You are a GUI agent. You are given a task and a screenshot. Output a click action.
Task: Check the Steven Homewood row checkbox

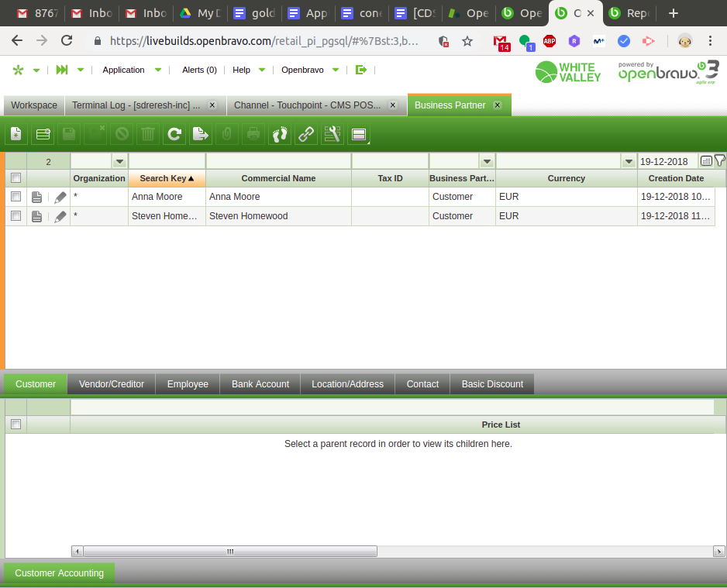pos(16,216)
